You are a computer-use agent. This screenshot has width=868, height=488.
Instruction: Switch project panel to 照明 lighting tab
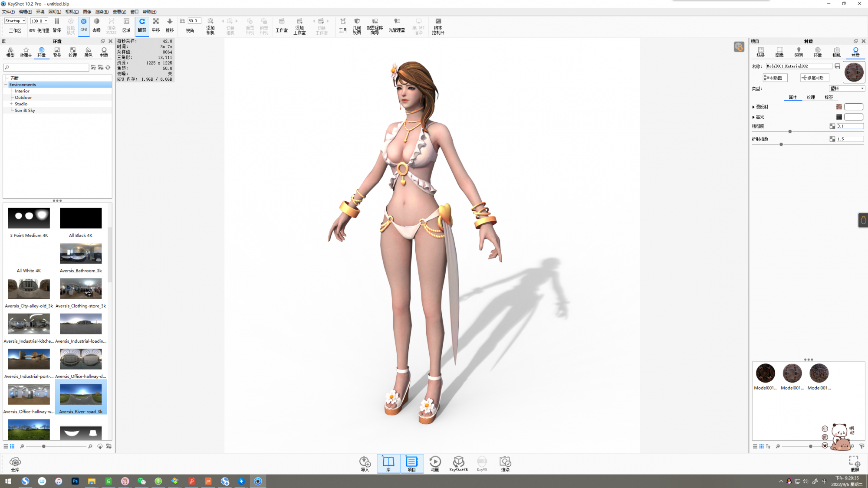(x=799, y=52)
